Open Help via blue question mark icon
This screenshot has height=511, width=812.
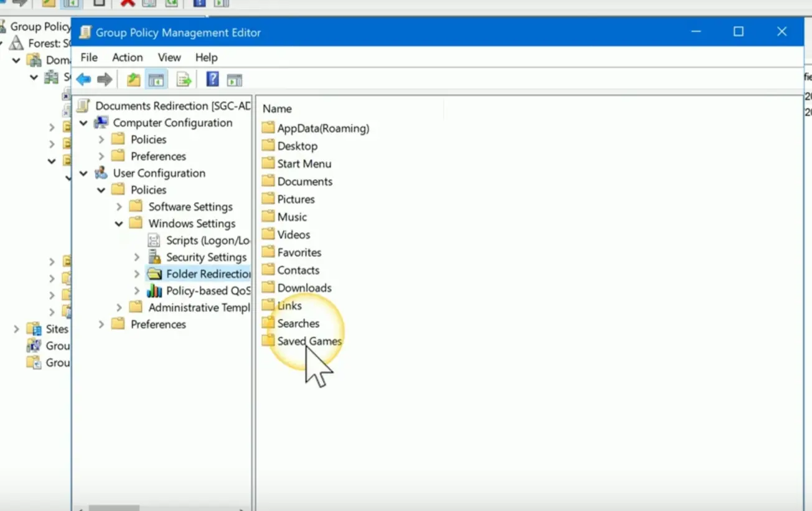(x=213, y=80)
